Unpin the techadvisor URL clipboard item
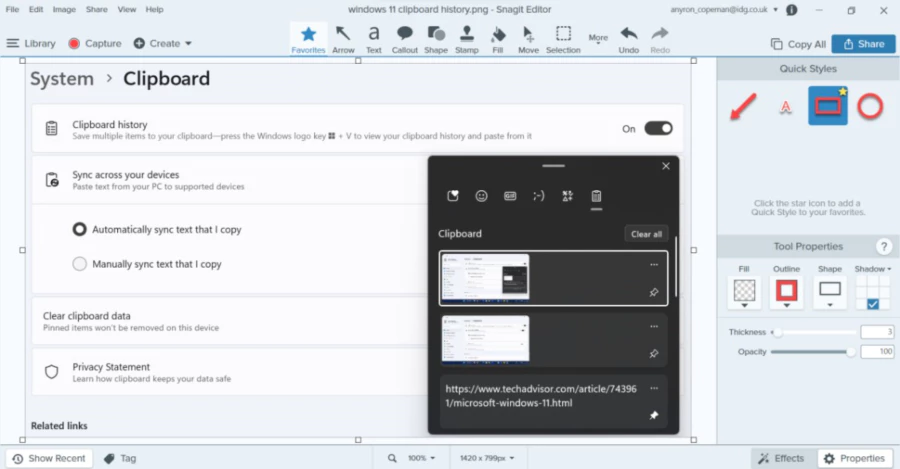This screenshot has width=900, height=469. (x=654, y=416)
